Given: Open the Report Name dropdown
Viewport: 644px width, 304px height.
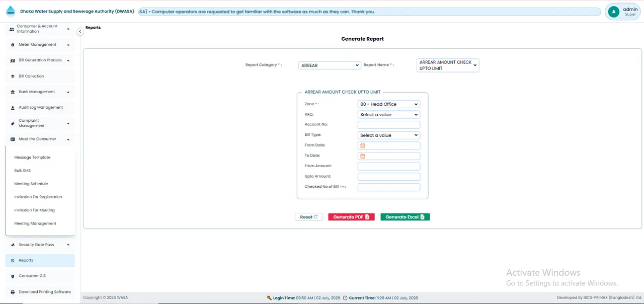Looking at the screenshot, I should 448,65.
